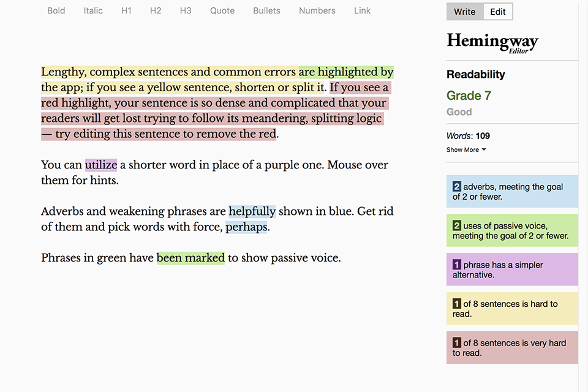Apply H3 heading style
The image size is (588, 392).
(x=186, y=11)
